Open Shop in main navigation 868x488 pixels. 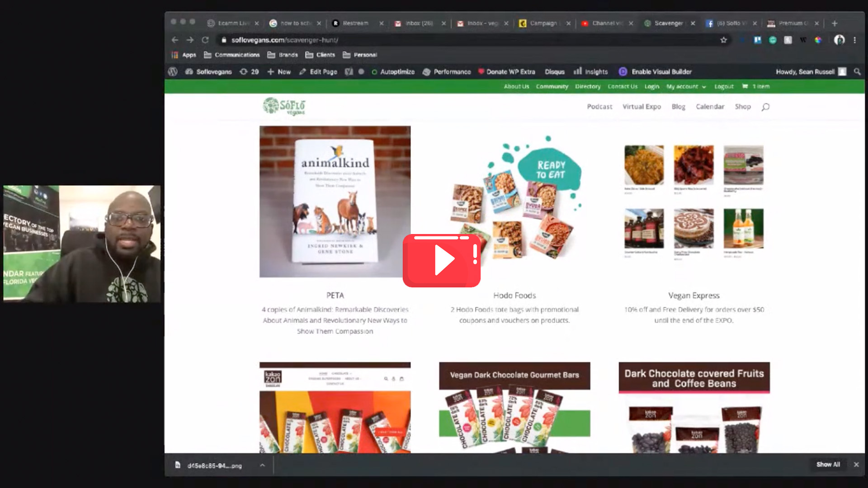click(742, 107)
